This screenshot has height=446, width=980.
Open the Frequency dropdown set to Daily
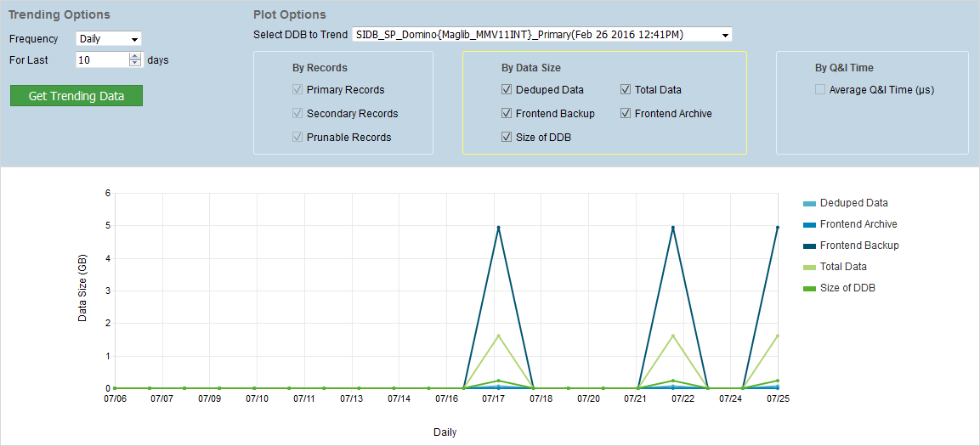[109, 39]
